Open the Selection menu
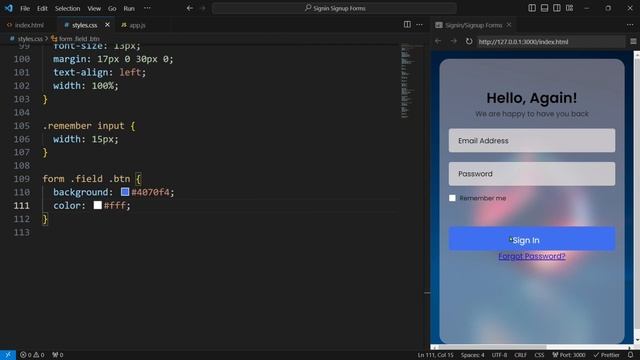This screenshot has width=640, height=360. (67, 8)
